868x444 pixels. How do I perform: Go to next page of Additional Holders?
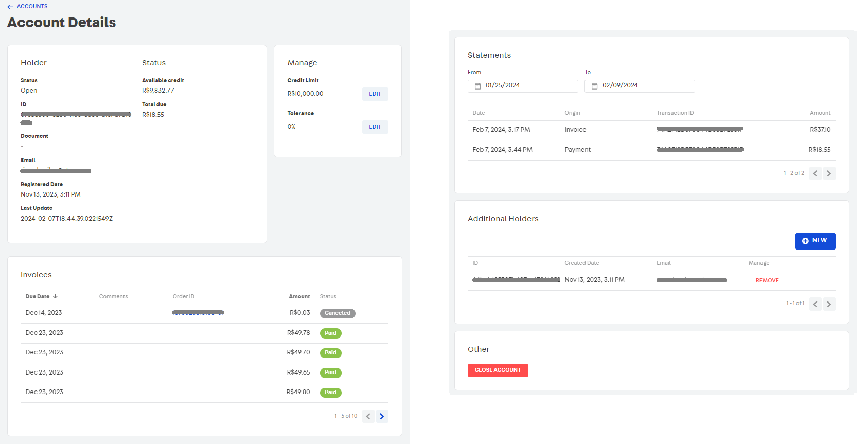tap(829, 304)
